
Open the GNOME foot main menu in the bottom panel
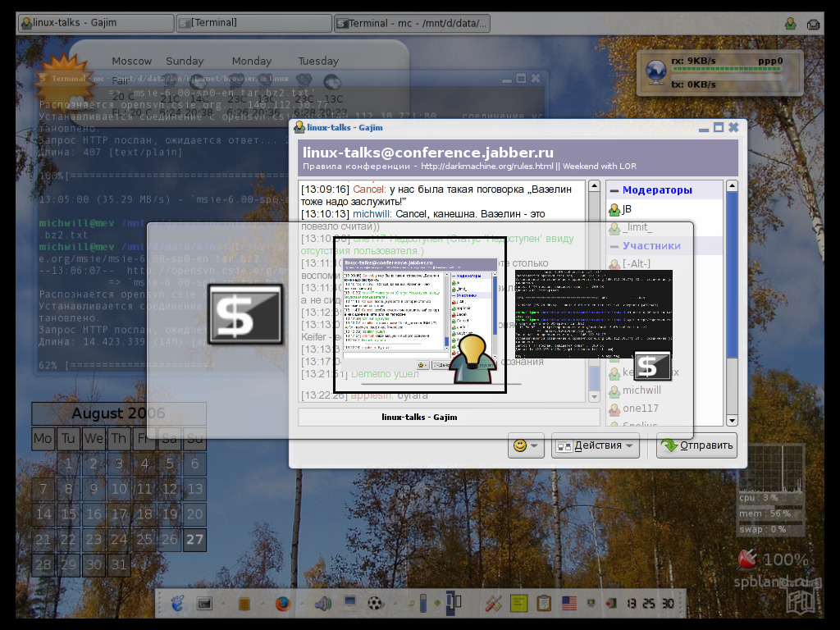[177, 603]
